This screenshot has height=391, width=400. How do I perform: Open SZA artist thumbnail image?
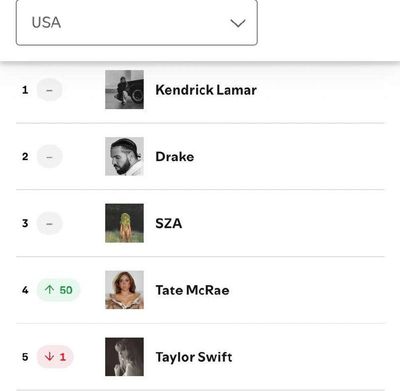point(124,223)
